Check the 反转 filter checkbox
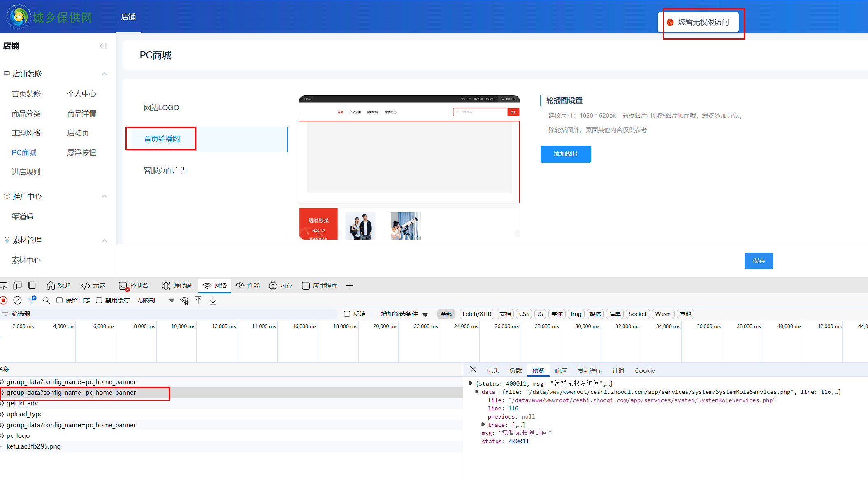The width and height of the screenshot is (868, 479). tap(347, 314)
